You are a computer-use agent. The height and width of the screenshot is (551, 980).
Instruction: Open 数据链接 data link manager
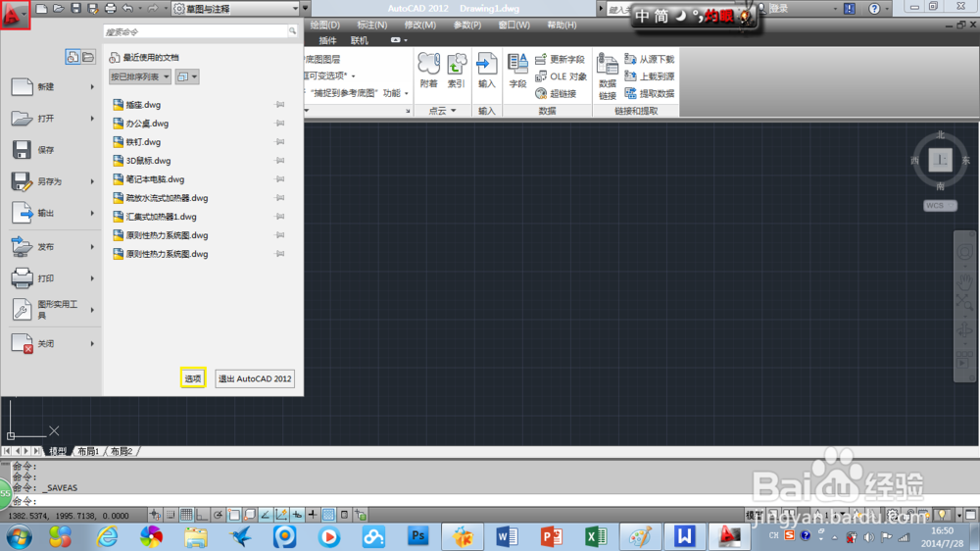pyautogui.click(x=607, y=76)
